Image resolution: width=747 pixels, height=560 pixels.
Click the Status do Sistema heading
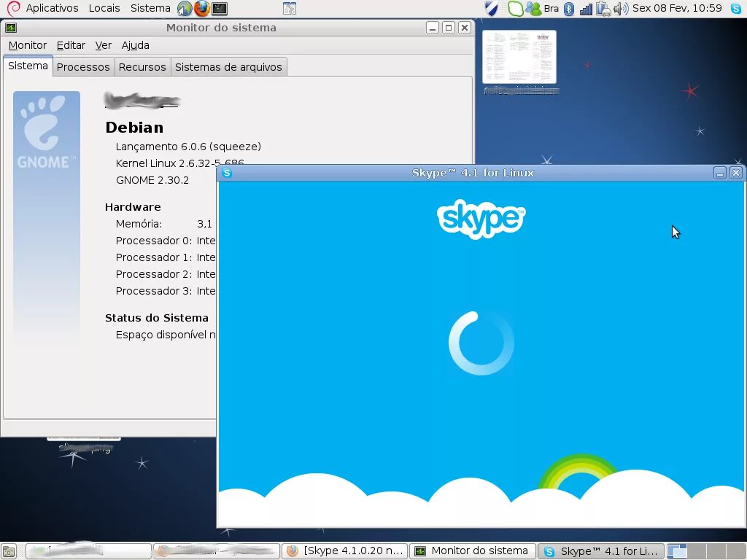click(157, 318)
